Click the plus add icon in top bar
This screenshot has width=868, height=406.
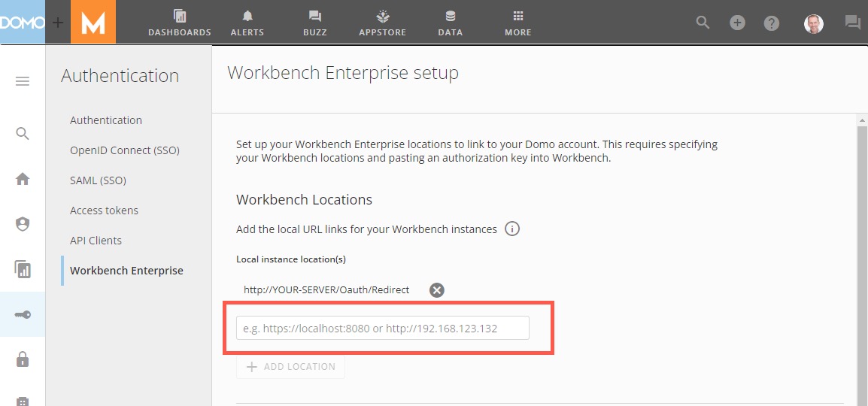pos(737,23)
